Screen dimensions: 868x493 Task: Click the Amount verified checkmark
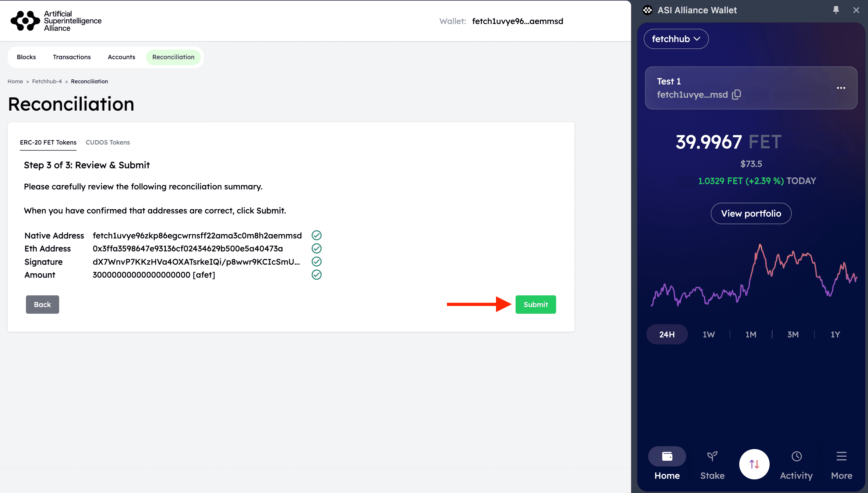316,274
